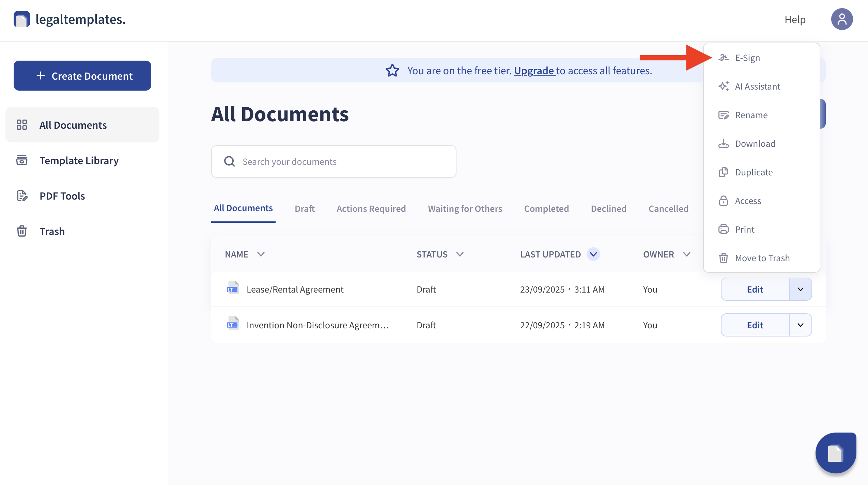Image resolution: width=868 pixels, height=485 pixels.
Task: Click the Create Document button
Action: pos(82,76)
